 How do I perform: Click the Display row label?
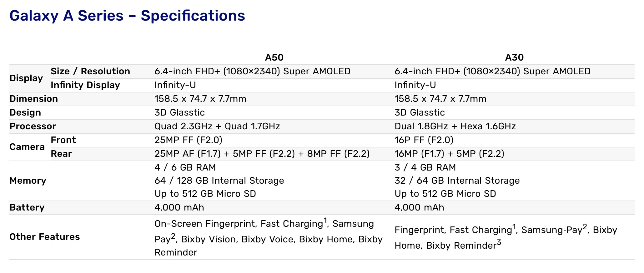tap(26, 78)
